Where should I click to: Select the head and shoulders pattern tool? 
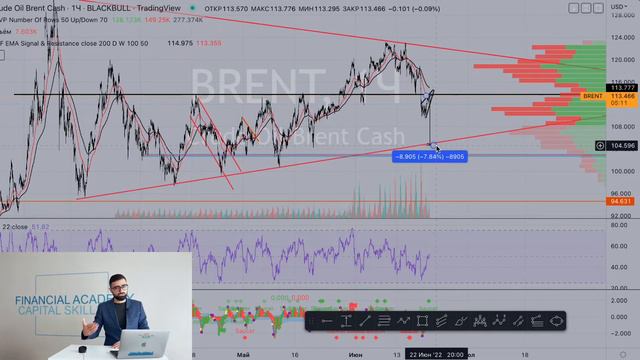click(x=480, y=322)
